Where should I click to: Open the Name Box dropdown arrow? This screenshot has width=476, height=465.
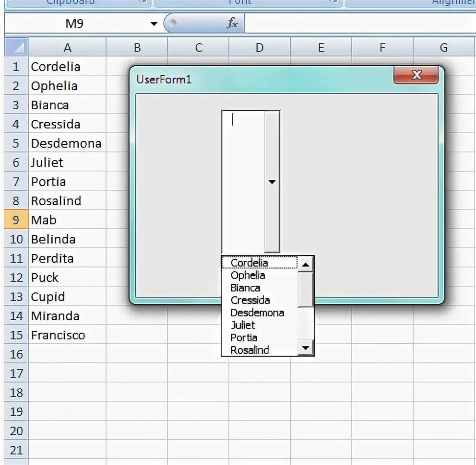[x=154, y=23]
